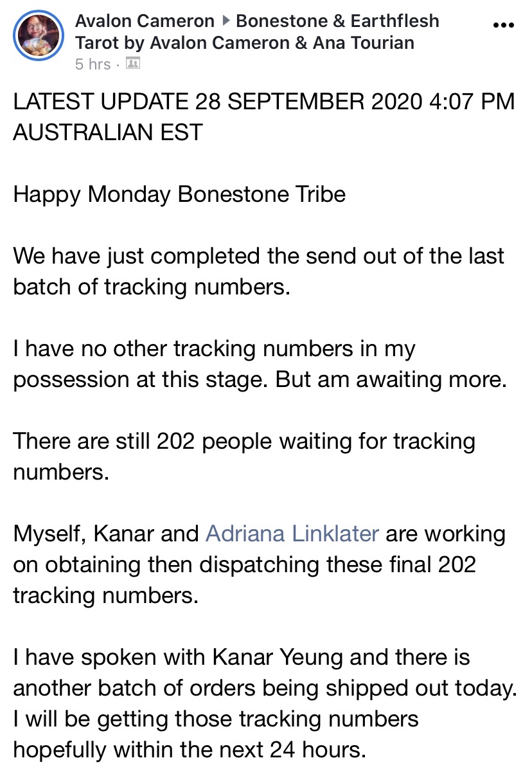This screenshot has height=767, width=532.
Task: Open the Bonestone & Earthflesh group link
Action: coord(337,21)
